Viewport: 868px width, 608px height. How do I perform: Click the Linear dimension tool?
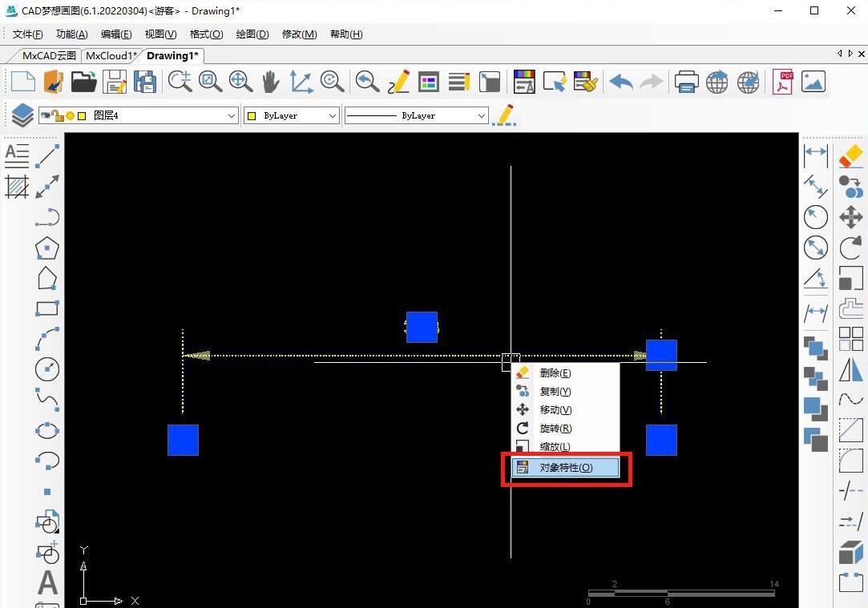[x=815, y=153]
